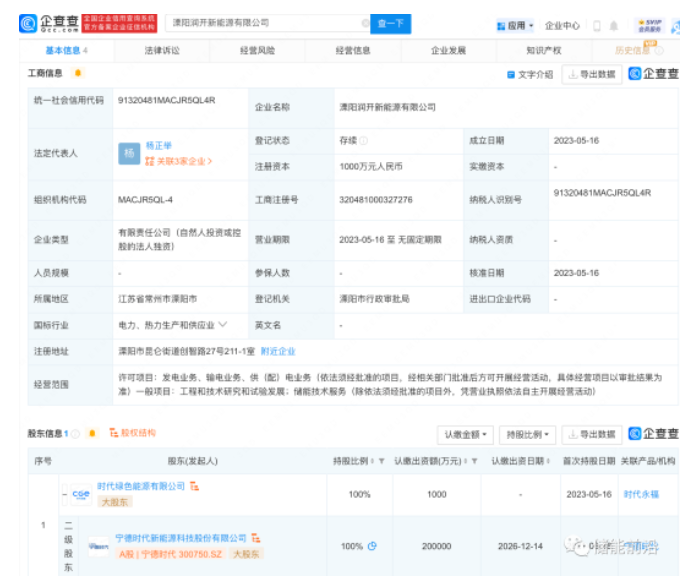Click the A股 宁德时代 300750.SZ tag
This screenshot has height=584, width=693.
click(171, 554)
